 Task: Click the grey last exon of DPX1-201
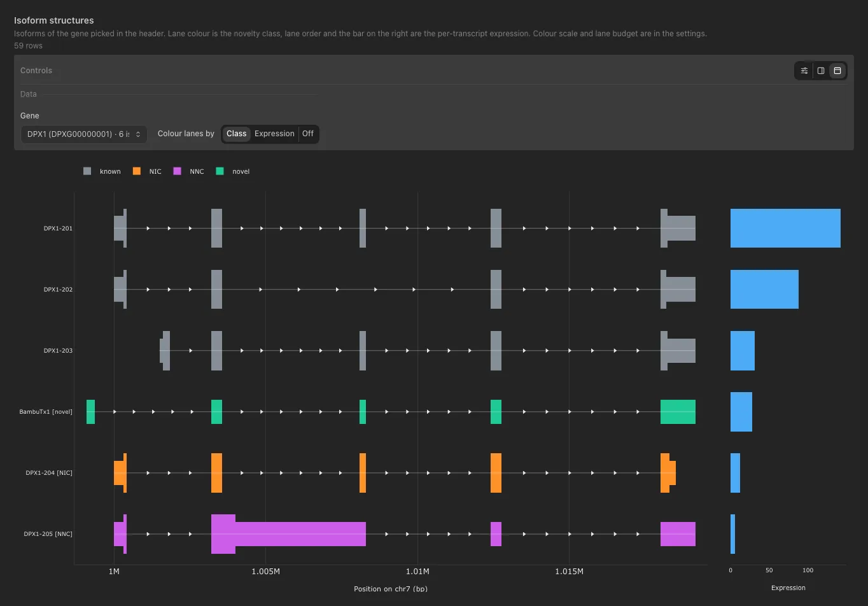pos(678,228)
